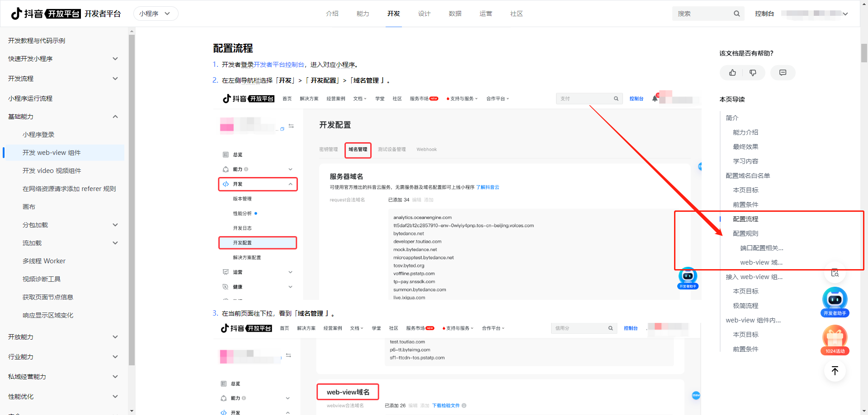Click the sidebar scrollbar thumb
The width and height of the screenshot is (868, 415).
tap(132, 200)
